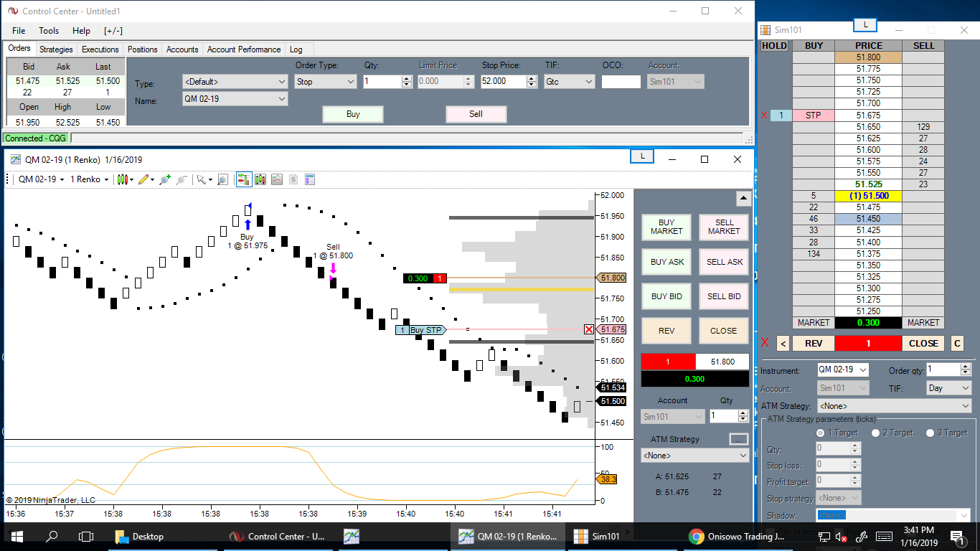Toggle the Chart Trader toolbar icon
Viewport: 980px width, 551px height.
point(243,179)
